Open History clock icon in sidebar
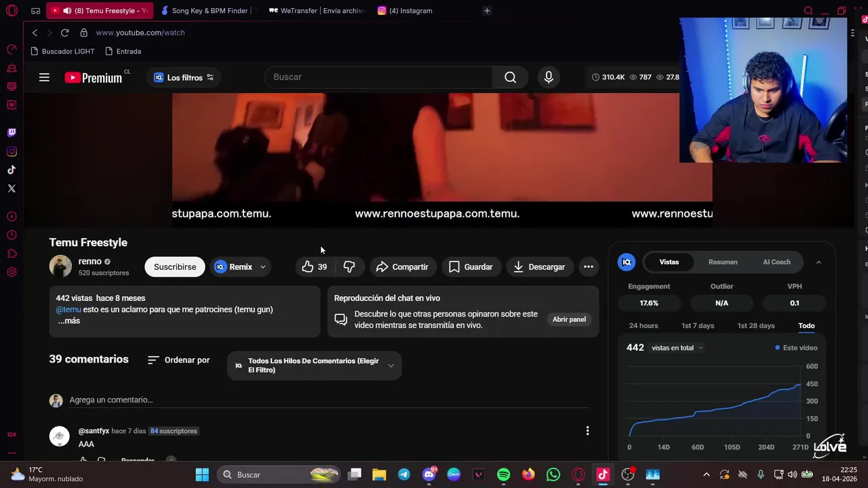 (12, 235)
